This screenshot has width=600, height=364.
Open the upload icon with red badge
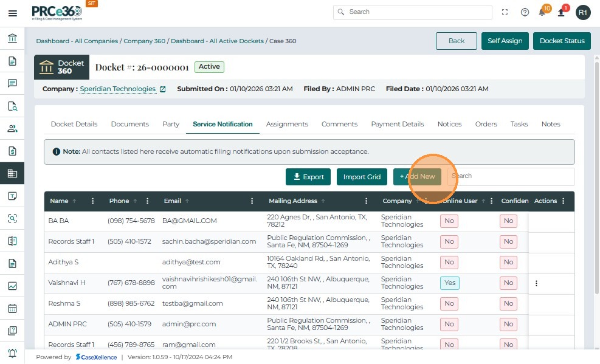pyautogui.click(x=561, y=12)
